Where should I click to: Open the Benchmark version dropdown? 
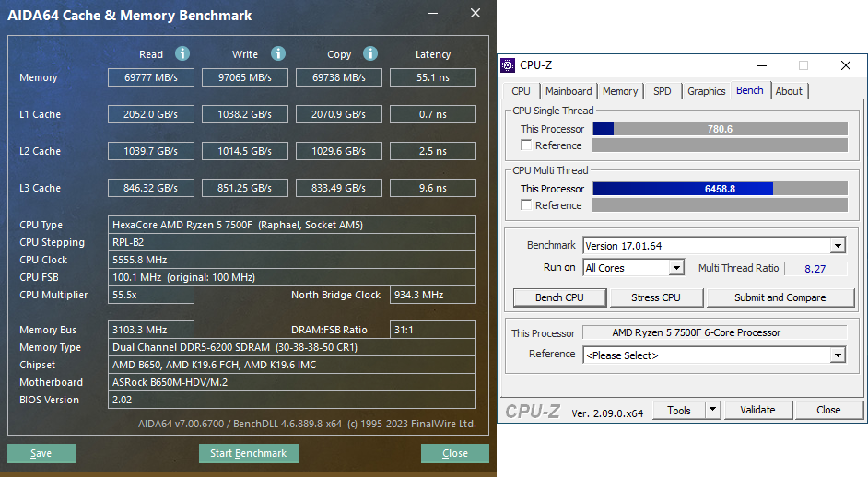coord(838,246)
